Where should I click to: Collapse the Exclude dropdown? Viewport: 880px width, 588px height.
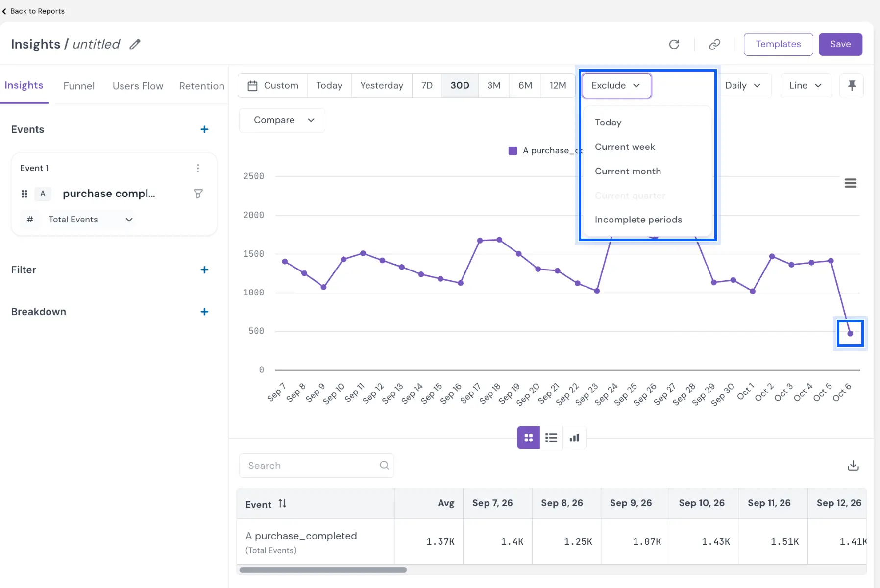(x=616, y=86)
